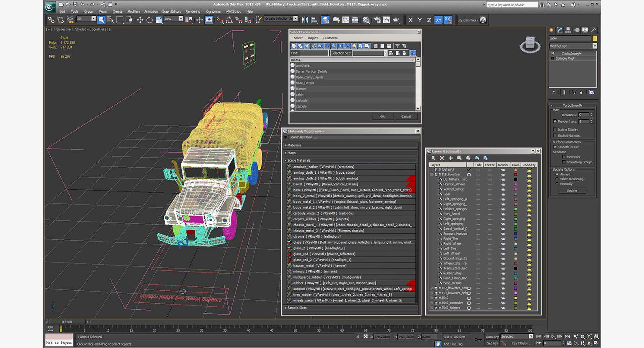Click the Select and Link tool

(x=51, y=20)
